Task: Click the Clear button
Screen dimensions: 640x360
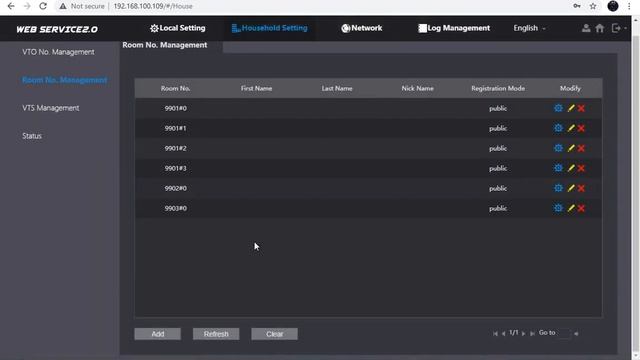Action: point(274,334)
